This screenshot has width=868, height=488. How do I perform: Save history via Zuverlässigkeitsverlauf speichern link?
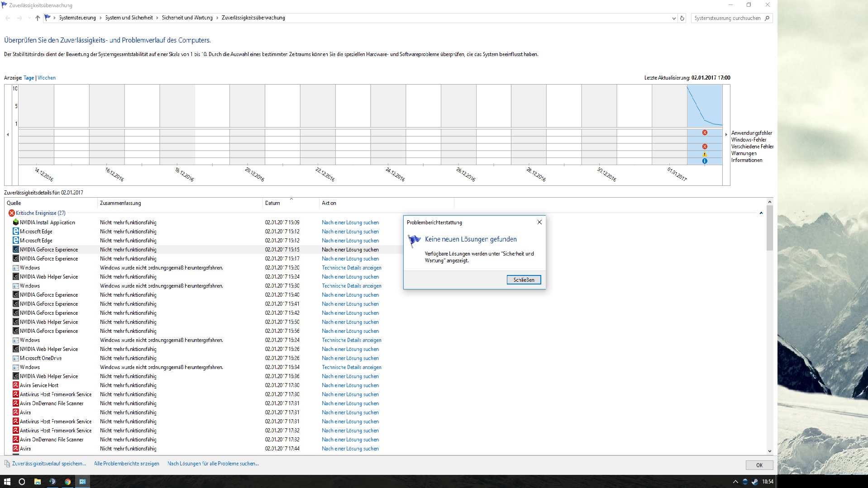coord(49,464)
